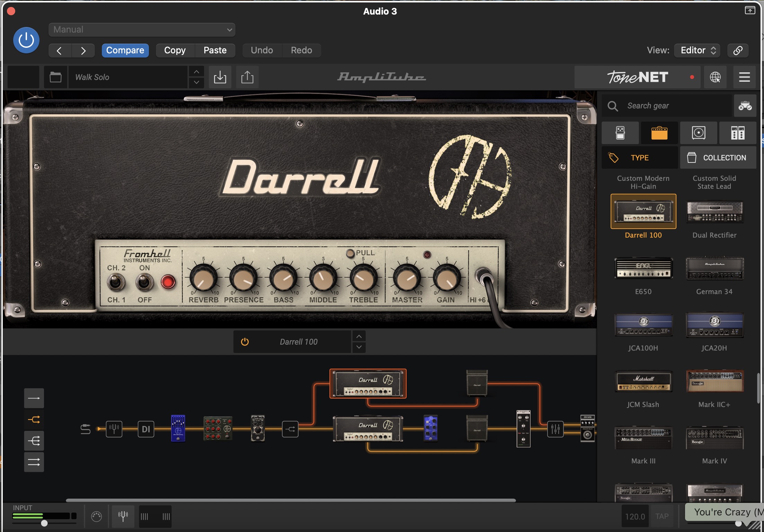
Task: Switch to the TYPE tab
Action: (x=640, y=158)
